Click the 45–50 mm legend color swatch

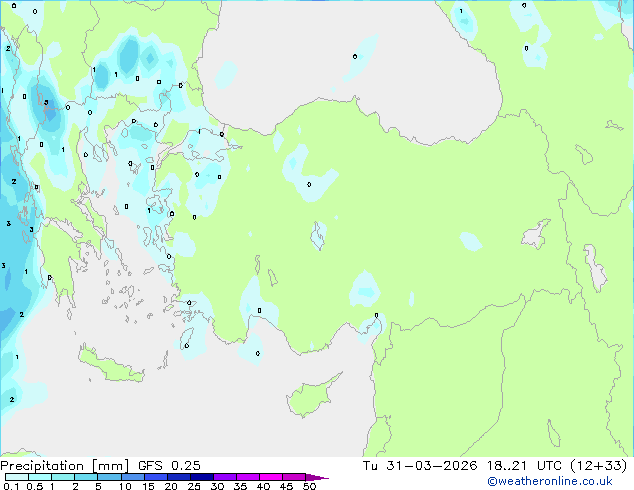coord(294,477)
